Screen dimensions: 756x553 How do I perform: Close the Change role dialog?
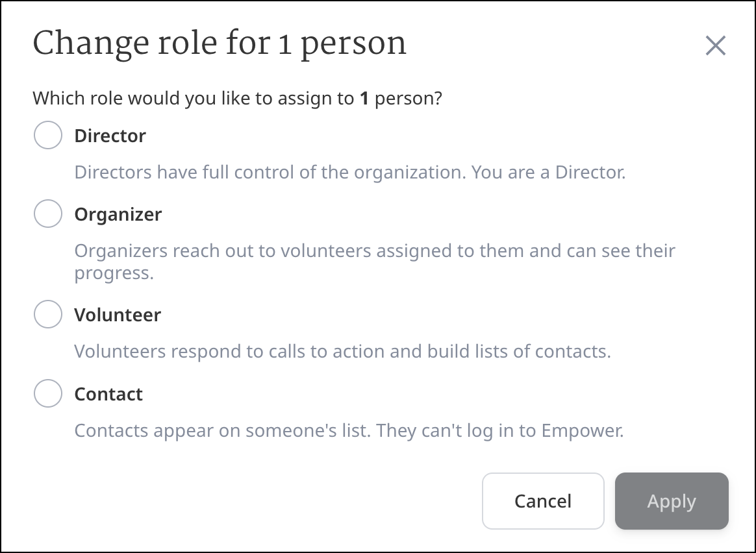715,45
